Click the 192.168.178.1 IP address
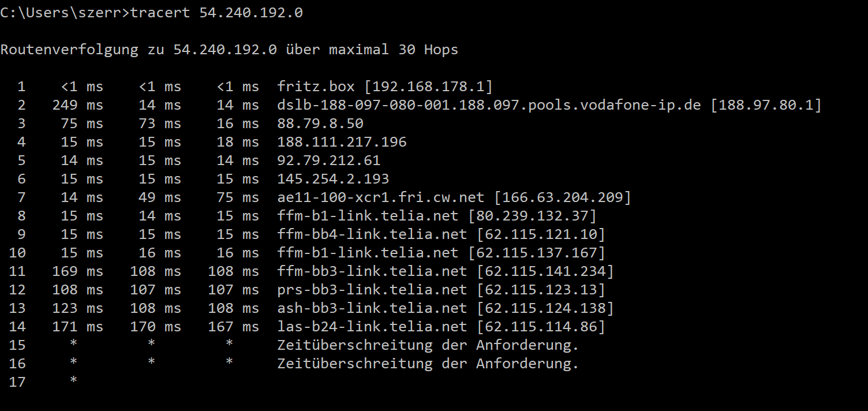This screenshot has width=868, height=411. click(429, 87)
